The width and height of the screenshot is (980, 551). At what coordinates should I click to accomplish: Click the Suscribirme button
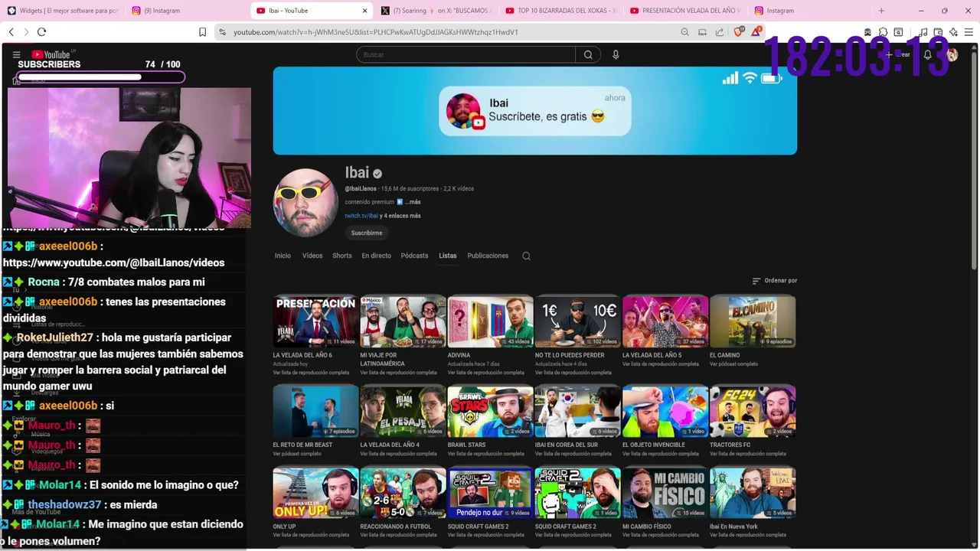[367, 233]
